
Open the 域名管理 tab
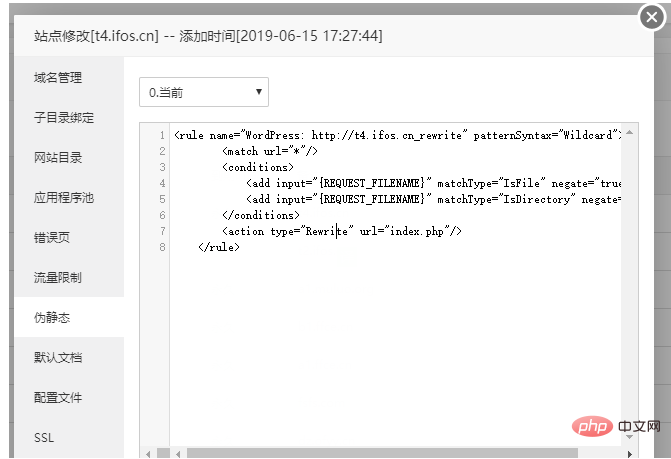pyautogui.click(x=58, y=78)
